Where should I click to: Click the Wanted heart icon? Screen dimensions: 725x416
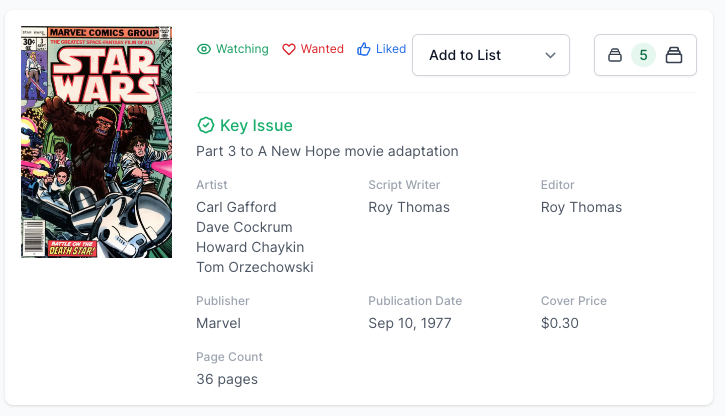[289, 49]
